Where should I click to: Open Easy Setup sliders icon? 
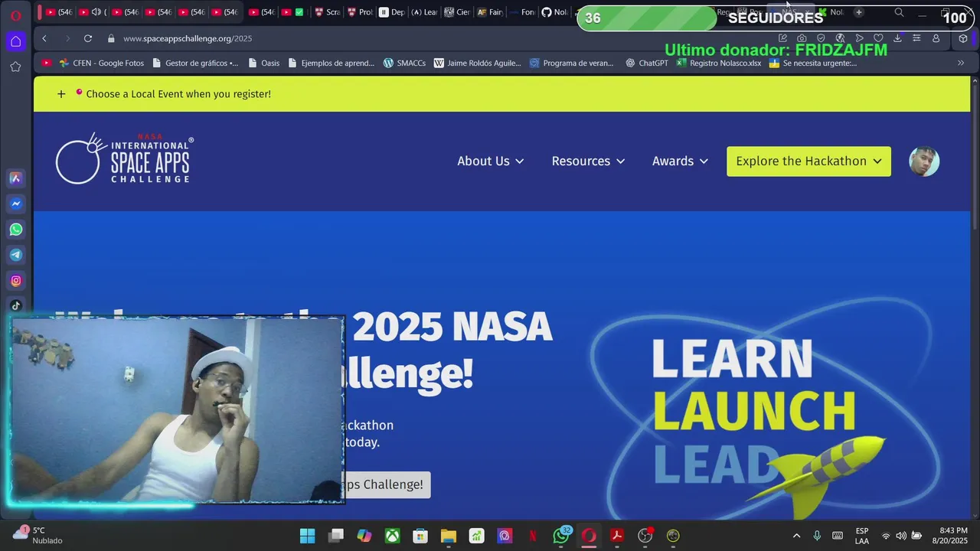pyautogui.click(x=916, y=38)
